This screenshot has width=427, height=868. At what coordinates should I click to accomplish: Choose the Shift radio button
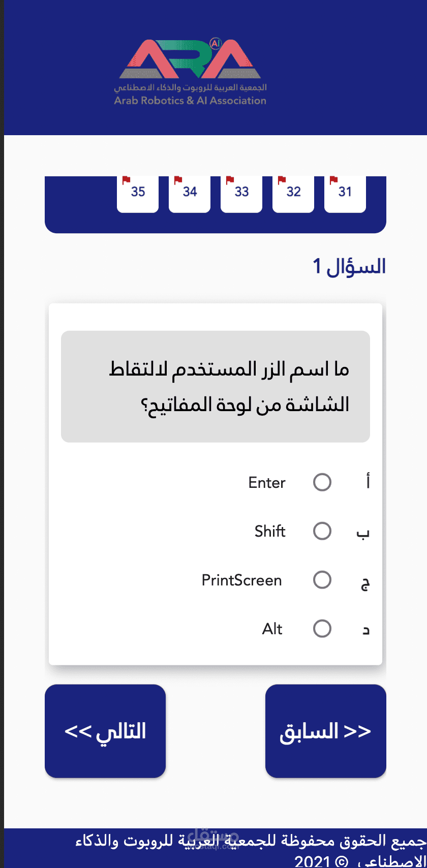coord(322,531)
